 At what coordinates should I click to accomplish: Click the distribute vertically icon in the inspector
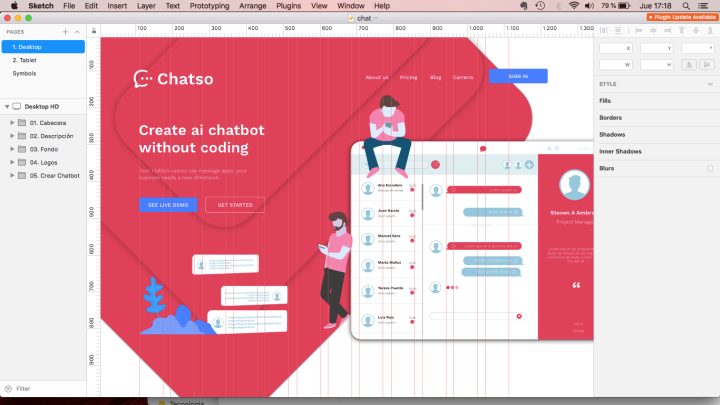pos(618,30)
